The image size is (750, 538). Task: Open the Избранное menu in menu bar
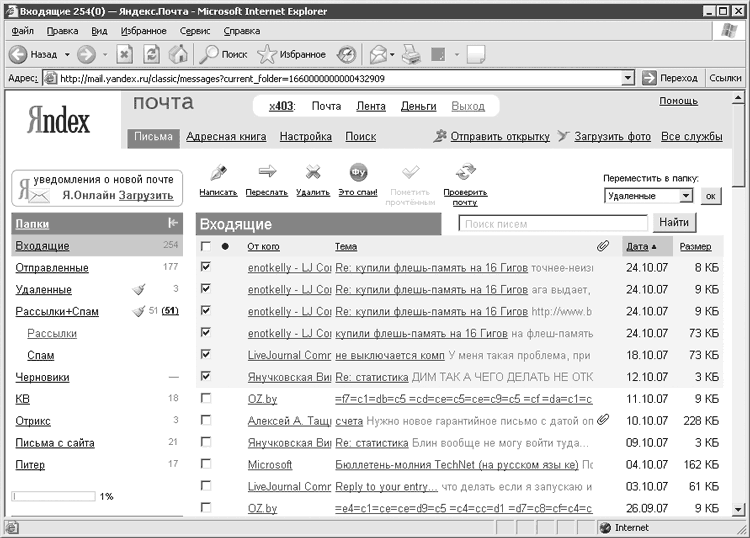click(x=143, y=31)
